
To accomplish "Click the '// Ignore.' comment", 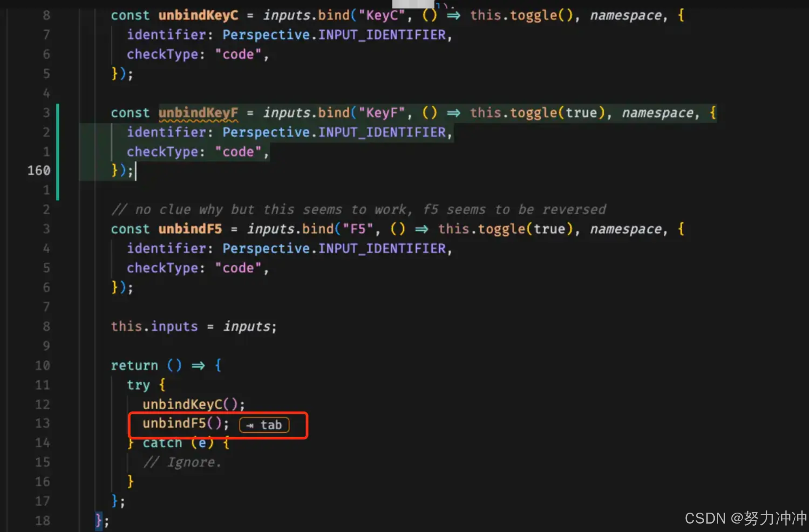I will (x=182, y=463).
